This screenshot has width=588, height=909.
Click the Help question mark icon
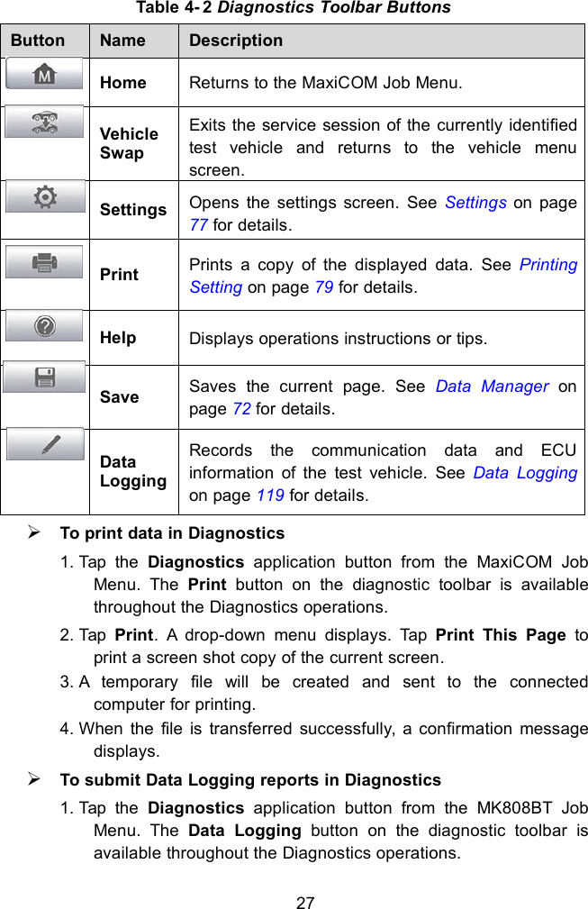tap(45, 326)
